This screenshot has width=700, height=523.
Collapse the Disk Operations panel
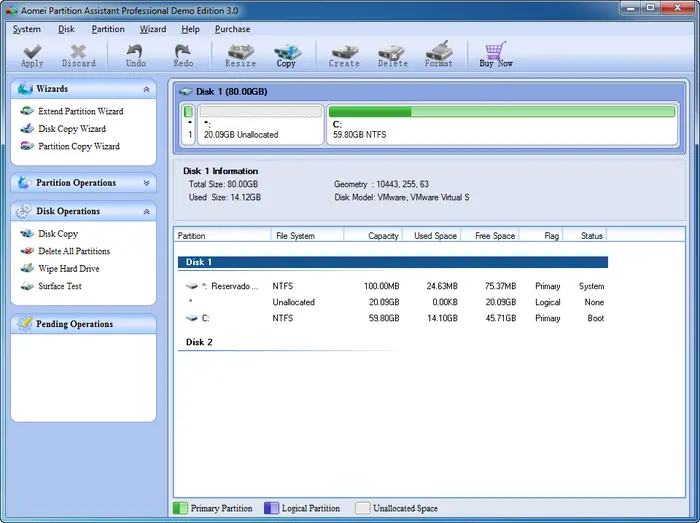click(x=147, y=212)
